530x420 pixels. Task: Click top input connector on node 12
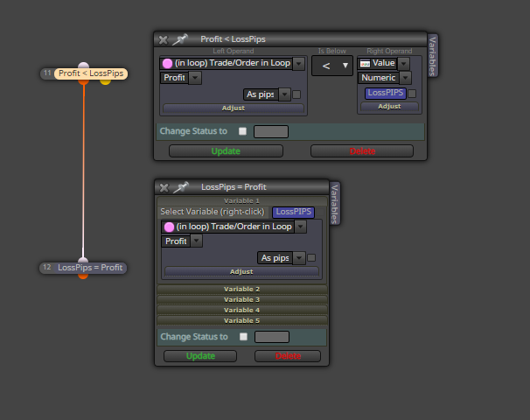[x=83, y=260]
